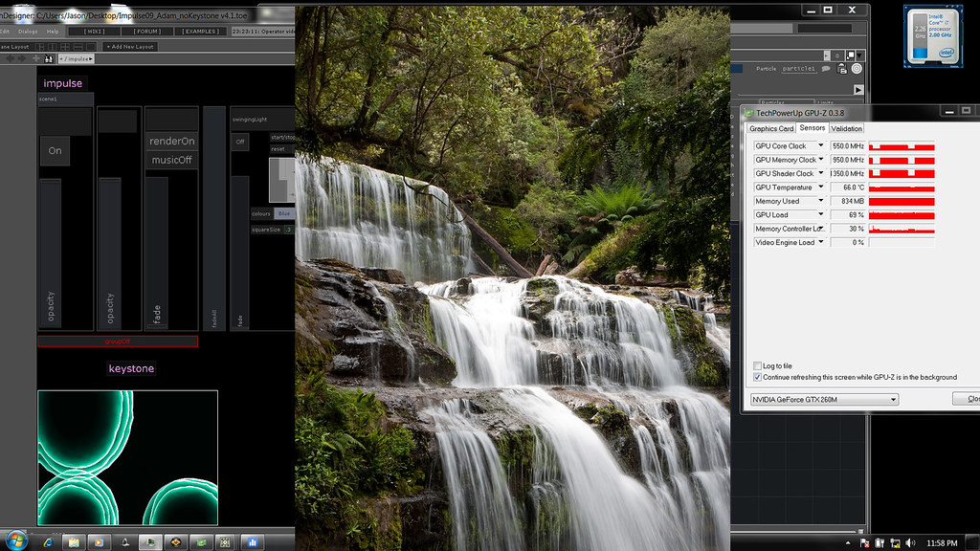Enable the Log to file checkbox
This screenshot has width=980, height=551.
pos(757,365)
